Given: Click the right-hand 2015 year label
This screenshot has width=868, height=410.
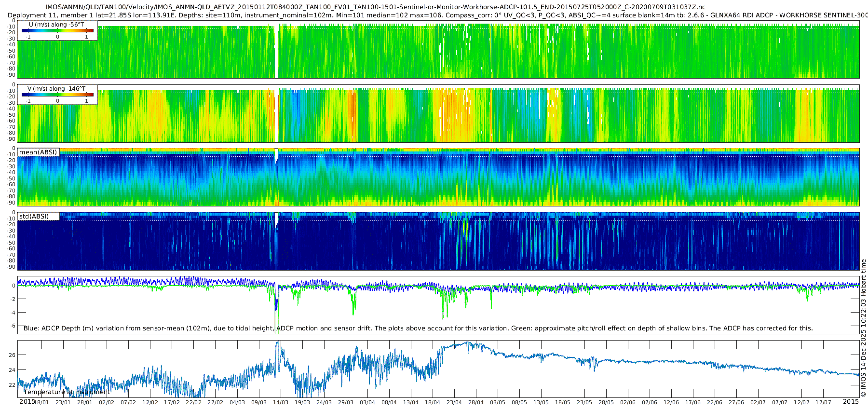Looking at the screenshot, I should (x=851, y=402).
